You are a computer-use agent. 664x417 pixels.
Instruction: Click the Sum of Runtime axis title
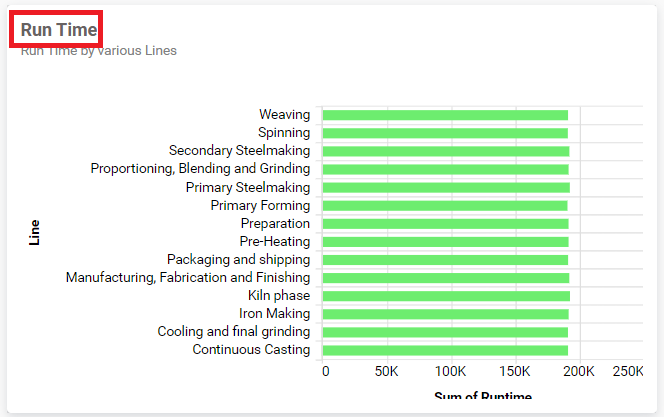(483, 398)
